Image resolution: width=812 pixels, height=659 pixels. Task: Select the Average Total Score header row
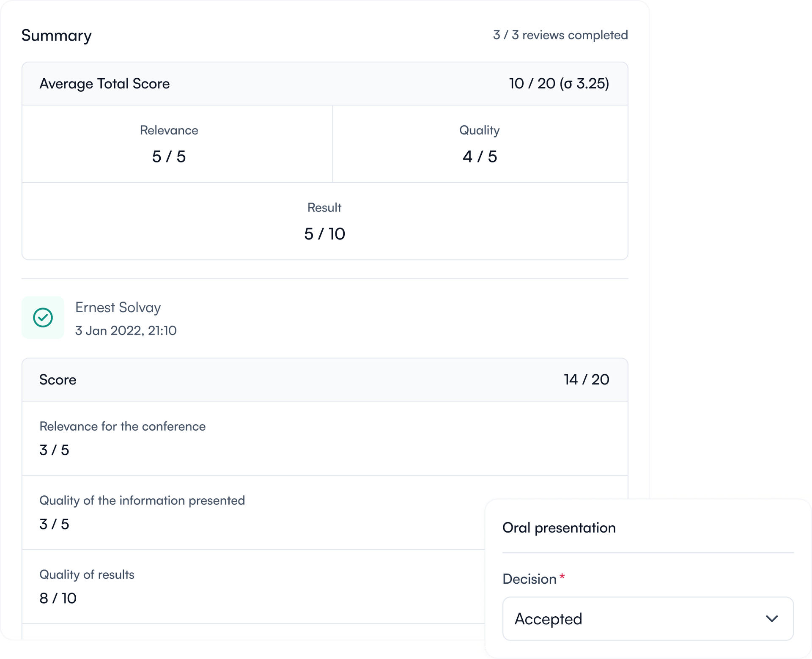[x=324, y=83]
